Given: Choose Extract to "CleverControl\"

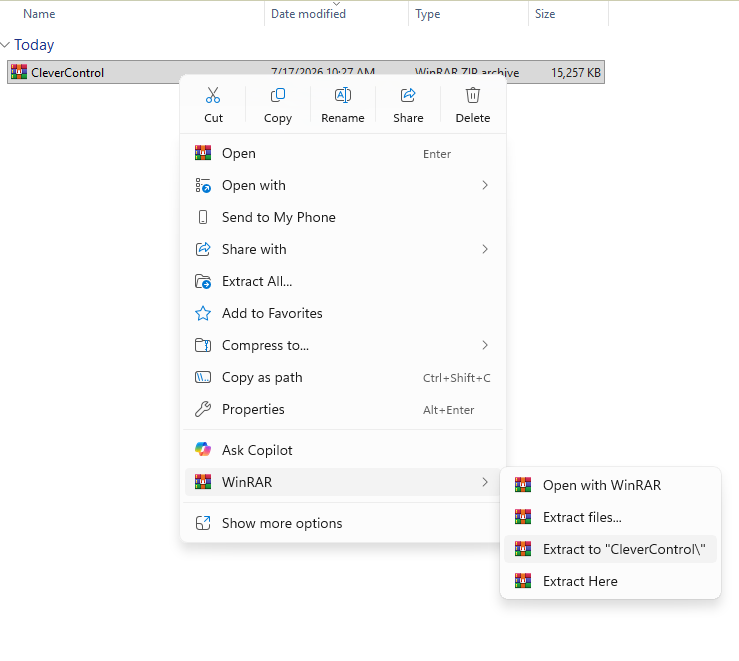Looking at the screenshot, I should [610, 549].
